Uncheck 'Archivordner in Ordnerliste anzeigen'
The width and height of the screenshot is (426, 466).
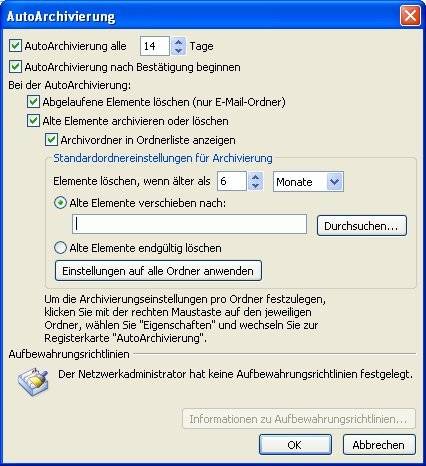(51, 140)
